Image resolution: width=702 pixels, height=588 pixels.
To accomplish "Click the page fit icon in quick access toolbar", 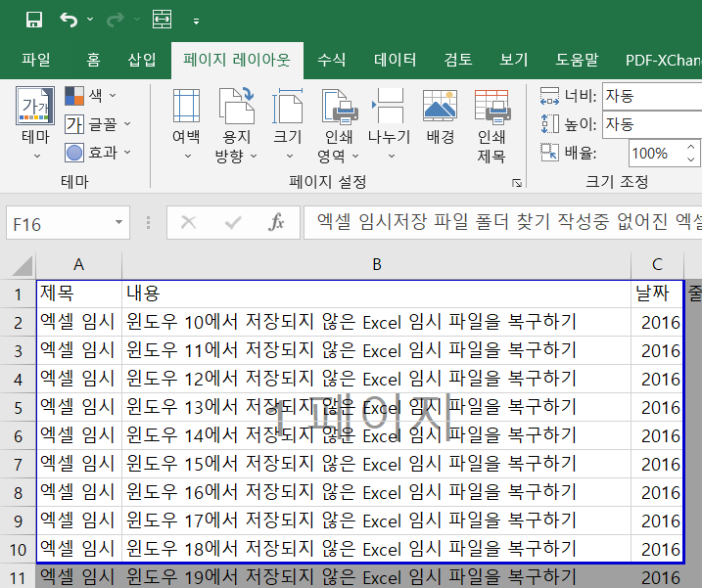I will 162,20.
